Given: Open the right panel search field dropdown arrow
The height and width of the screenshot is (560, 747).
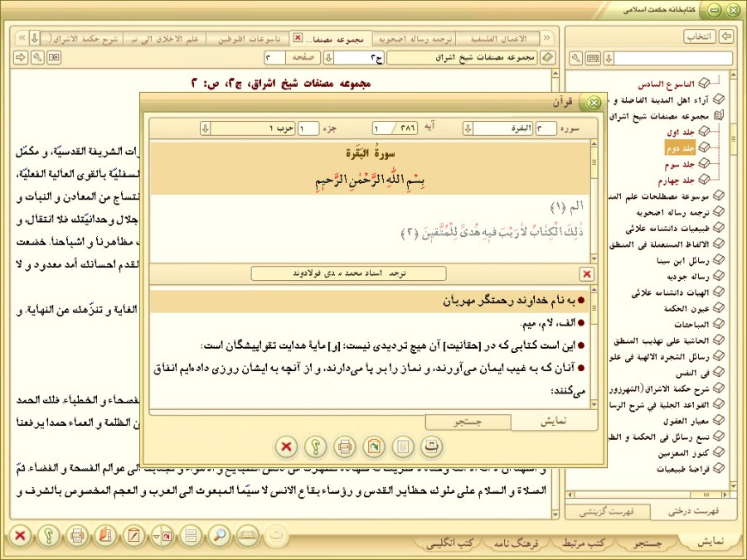Looking at the screenshot, I should (609, 59).
